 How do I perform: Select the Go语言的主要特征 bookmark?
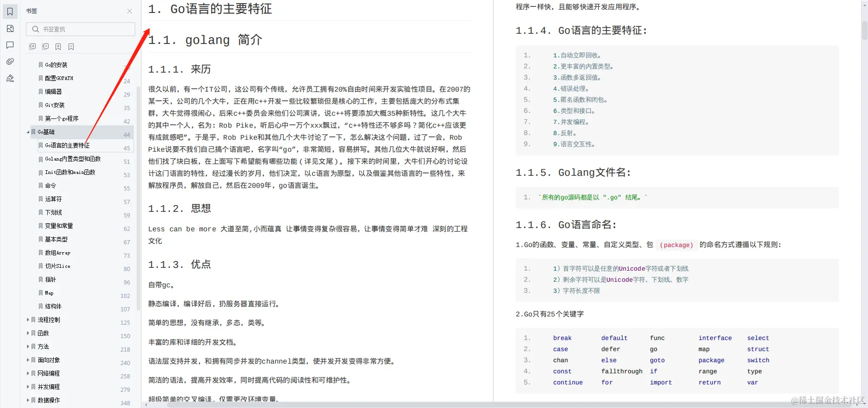(x=67, y=146)
